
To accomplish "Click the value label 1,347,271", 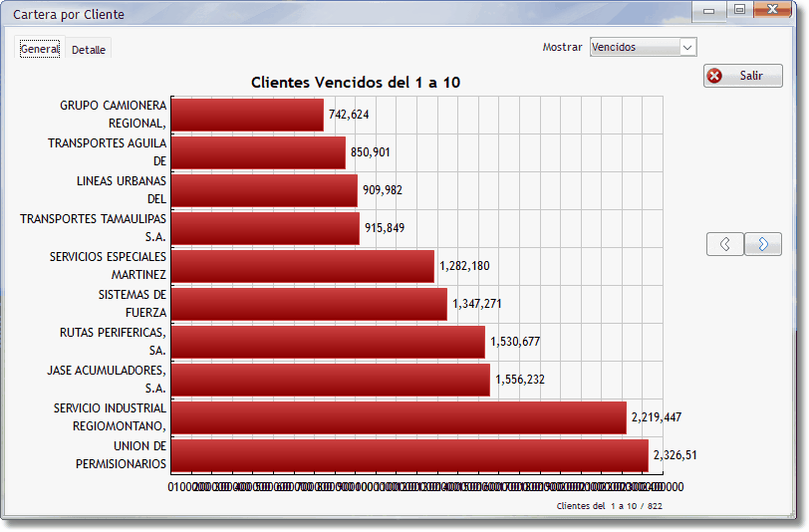I will [476, 304].
